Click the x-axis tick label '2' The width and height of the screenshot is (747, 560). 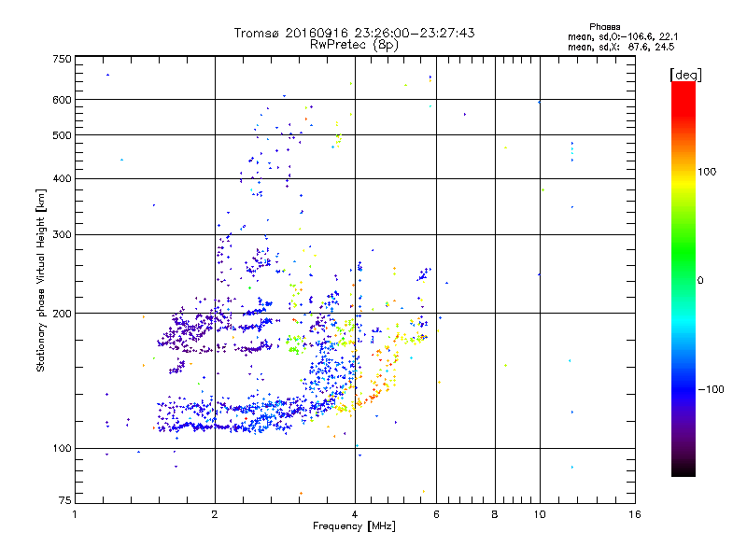coord(215,514)
